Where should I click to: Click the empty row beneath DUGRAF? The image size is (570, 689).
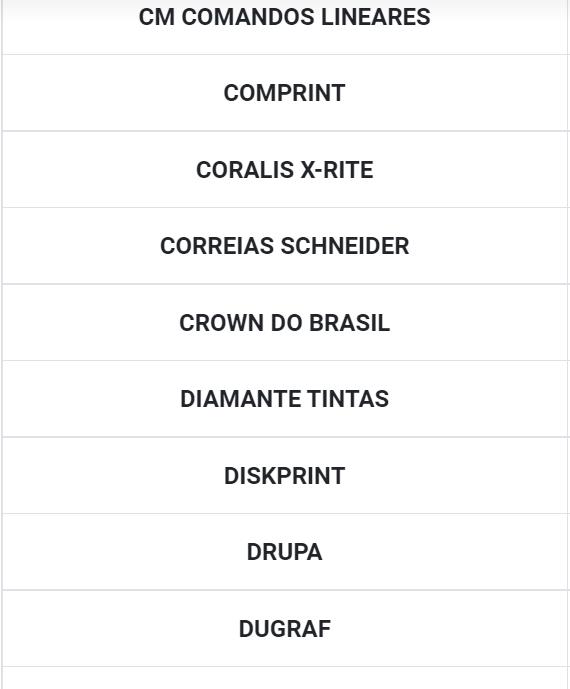[x=285, y=678]
